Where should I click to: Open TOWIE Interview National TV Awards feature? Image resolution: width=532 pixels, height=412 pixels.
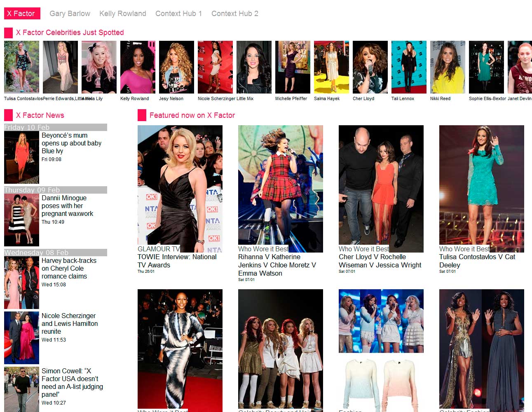177,261
